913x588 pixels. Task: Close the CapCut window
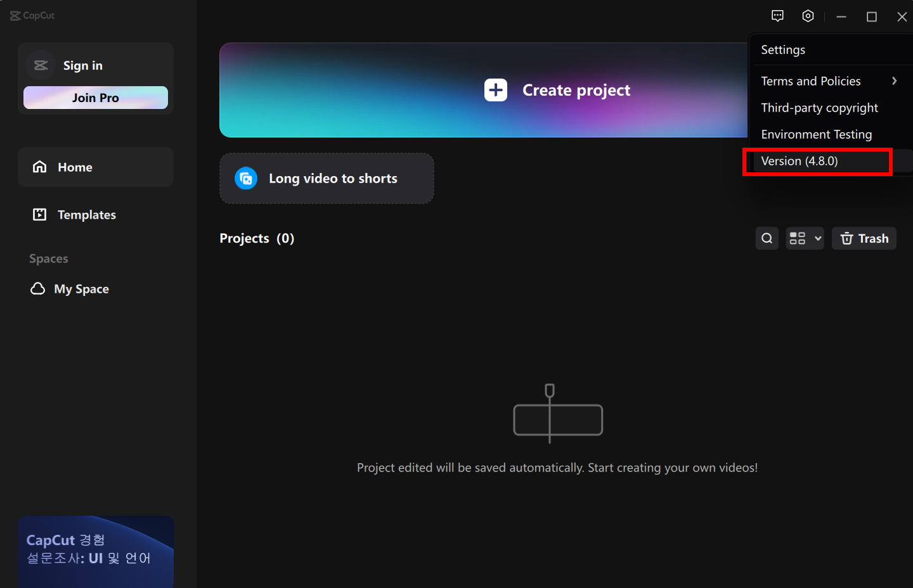click(902, 16)
